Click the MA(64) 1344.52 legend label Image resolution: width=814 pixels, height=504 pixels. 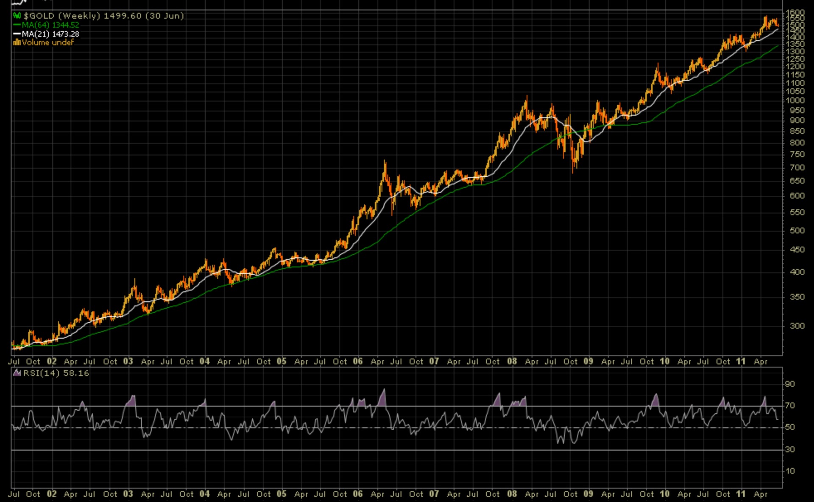coord(50,25)
